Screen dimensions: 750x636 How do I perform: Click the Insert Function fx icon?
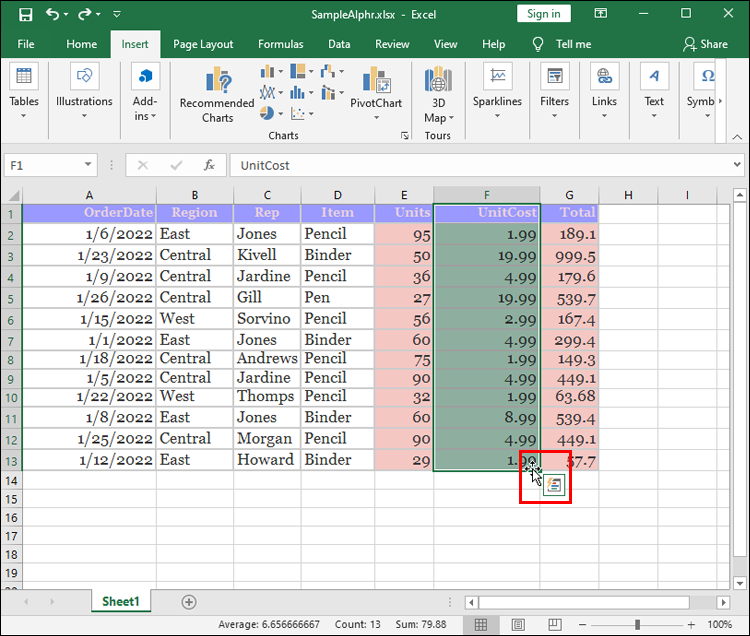[209, 165]
